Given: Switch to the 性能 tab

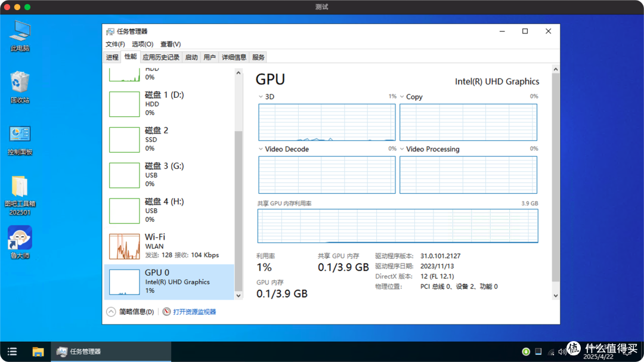Looking at the screenshot, I should (x=131, y=57).
